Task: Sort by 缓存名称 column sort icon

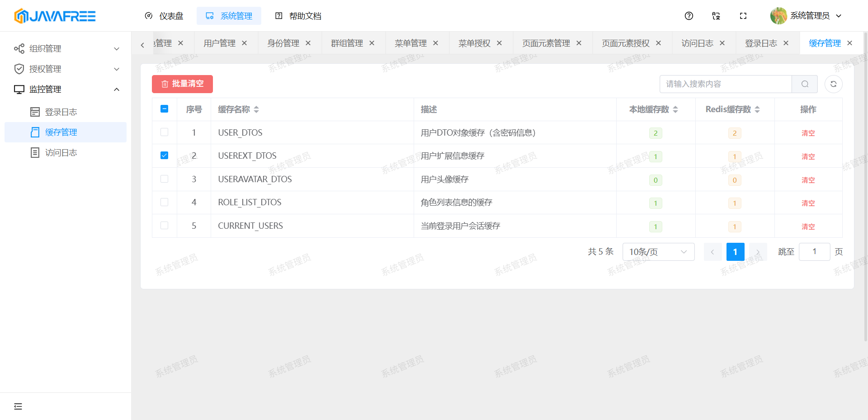Action: coord(256,109)
